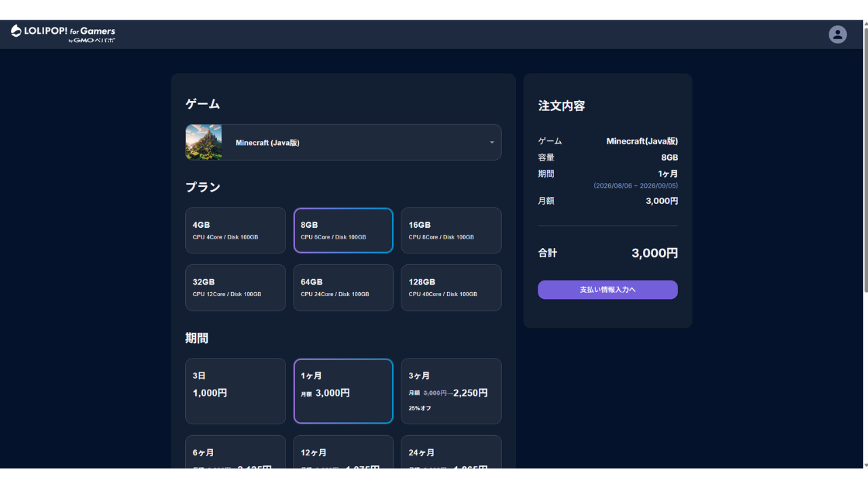The image size is (868, 488).
Task: Click the game dropdown arrow
Action: 492,142
